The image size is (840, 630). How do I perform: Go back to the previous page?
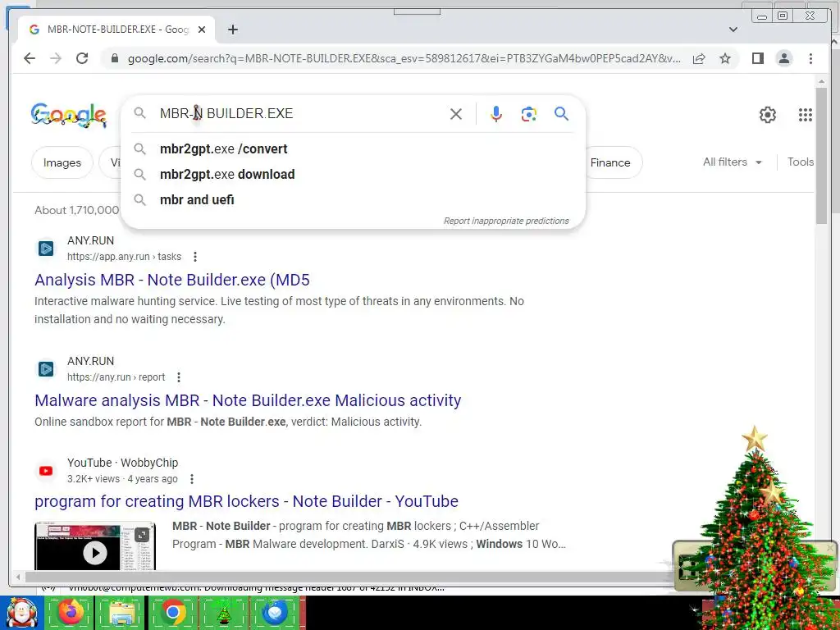click(30, 58)
